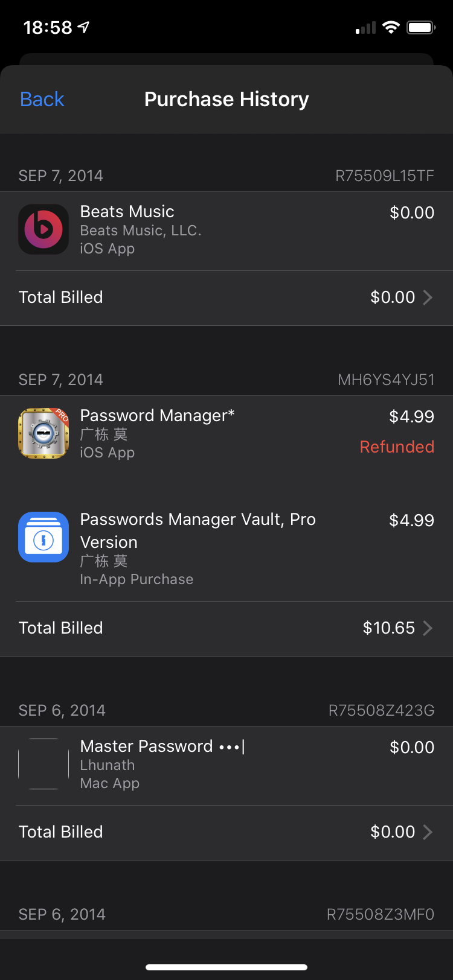Tap the blue Passwords Manager Vault icon

(x=43, y=537)
